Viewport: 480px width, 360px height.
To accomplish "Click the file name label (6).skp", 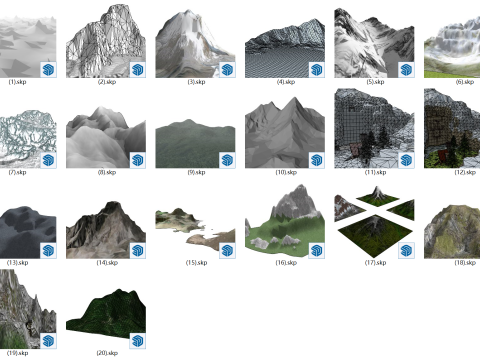I will tap(465, 82).
